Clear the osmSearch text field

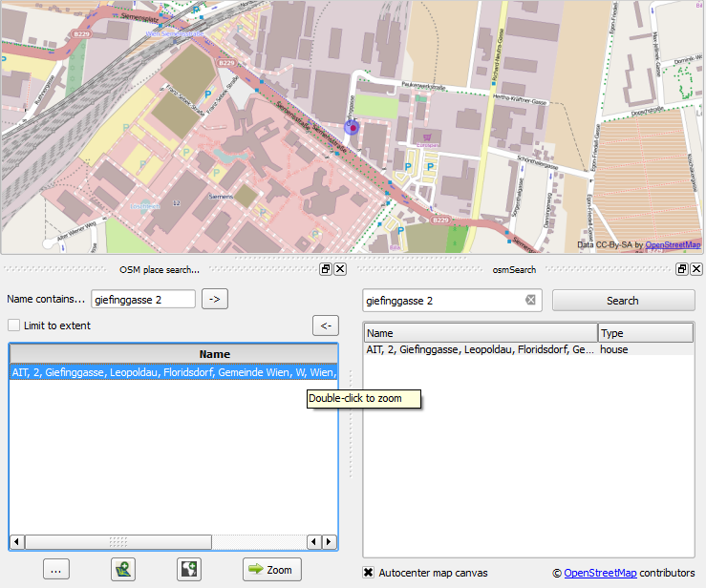pos(531,301)
